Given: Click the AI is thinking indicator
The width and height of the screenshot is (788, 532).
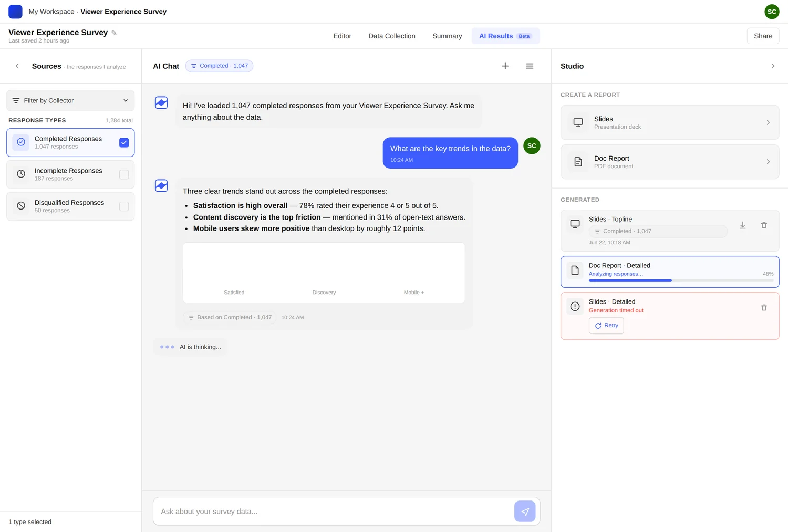Looking at the screenshot, I should click(x=190, y=347).
